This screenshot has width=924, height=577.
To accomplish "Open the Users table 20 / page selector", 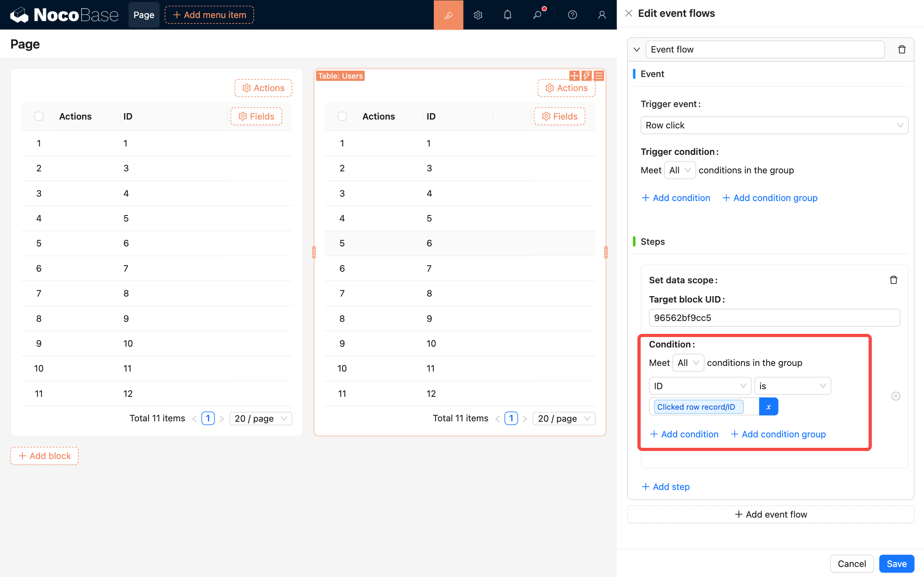I will (x=563, y=419).
